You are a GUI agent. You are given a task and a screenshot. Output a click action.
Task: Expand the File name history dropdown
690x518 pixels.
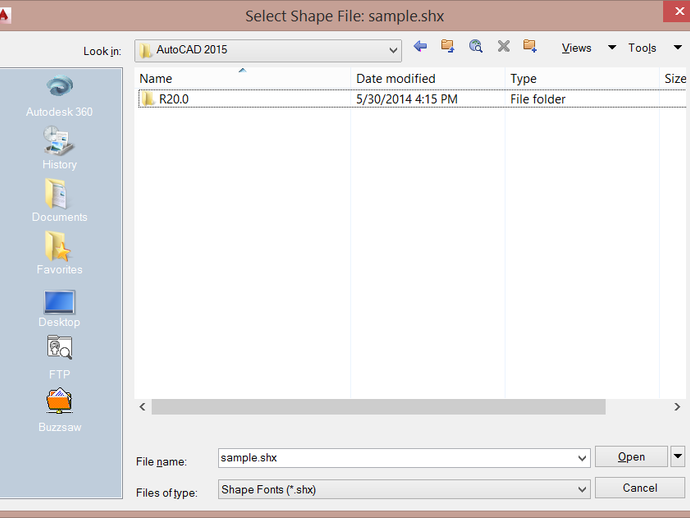click(x=582, y=459)
